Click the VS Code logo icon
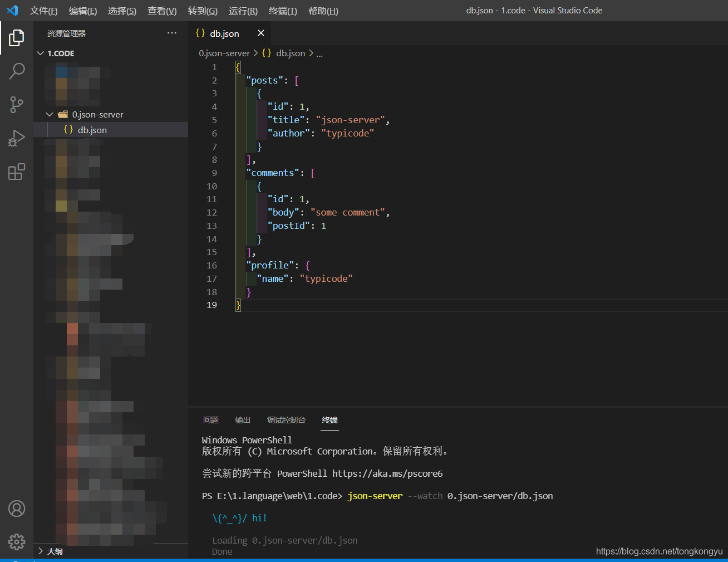The height and width of the screenshot is (562, 728). point(12,11)
